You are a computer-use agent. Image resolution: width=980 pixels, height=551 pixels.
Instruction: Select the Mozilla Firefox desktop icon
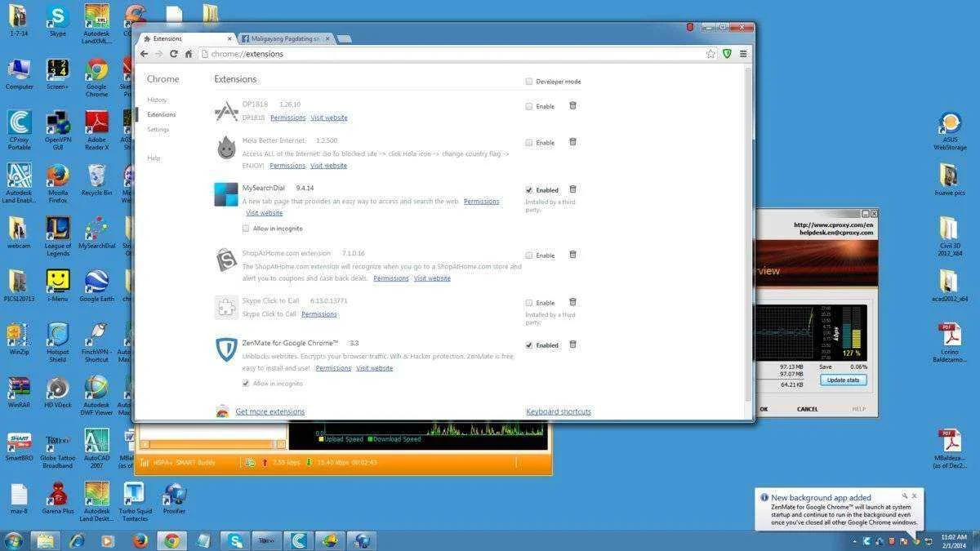coord(57,184)
